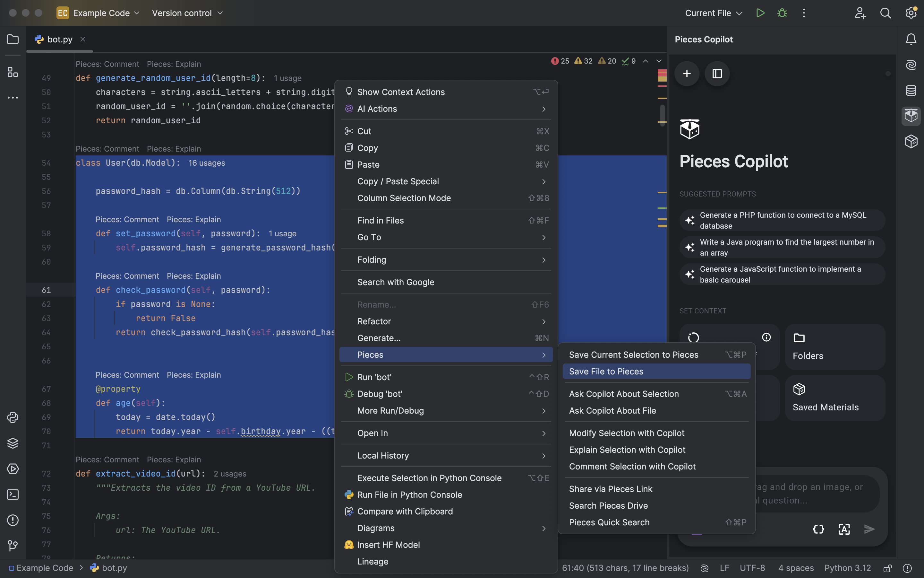Click the Python 3.12 interpreter in status bar
924x578 pixels.
(x=848, y=568)
